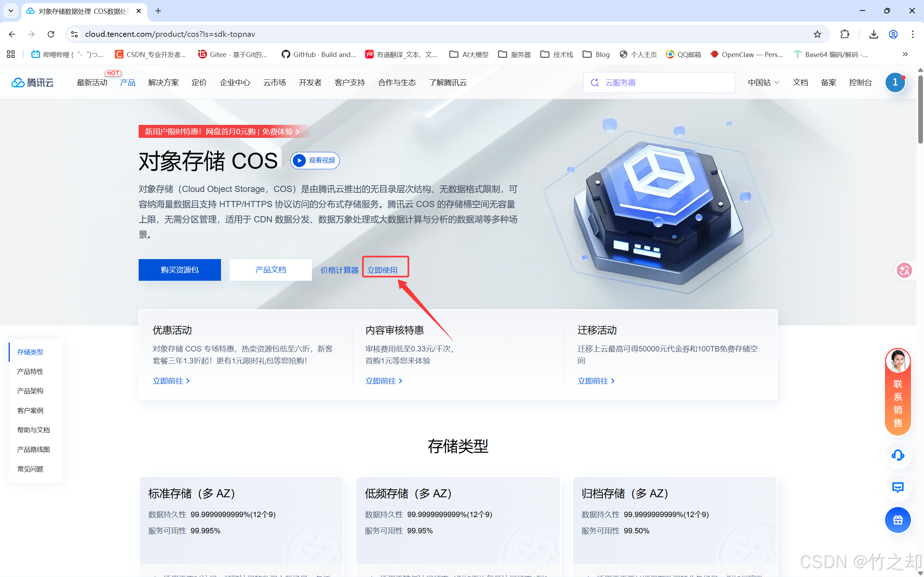Open the 定价 navigation item

click(199, 82)
